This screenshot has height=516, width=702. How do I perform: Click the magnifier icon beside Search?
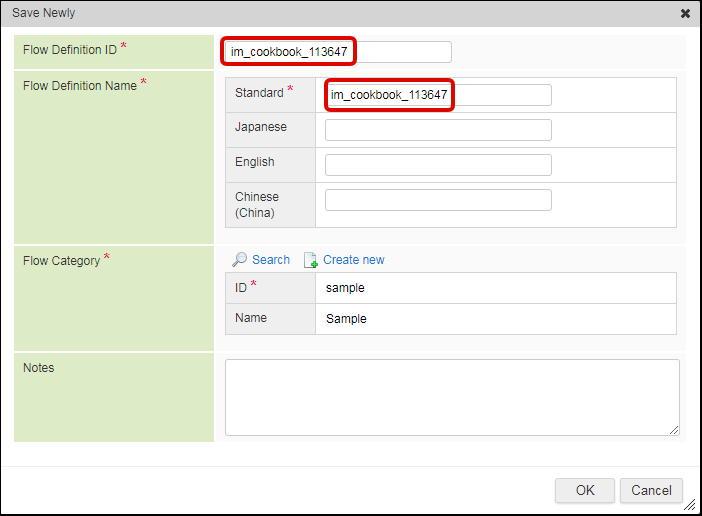coord(239,259)
